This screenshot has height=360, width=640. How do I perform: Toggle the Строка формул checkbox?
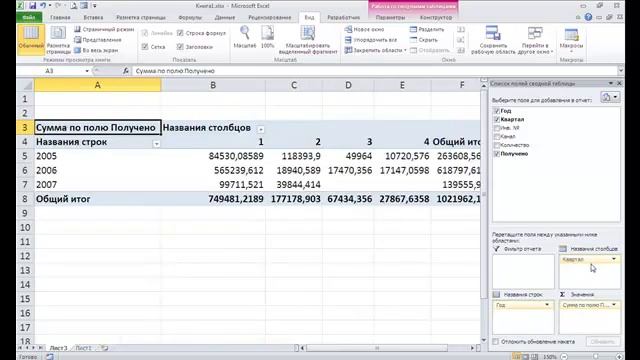click(x=180, y=33)
